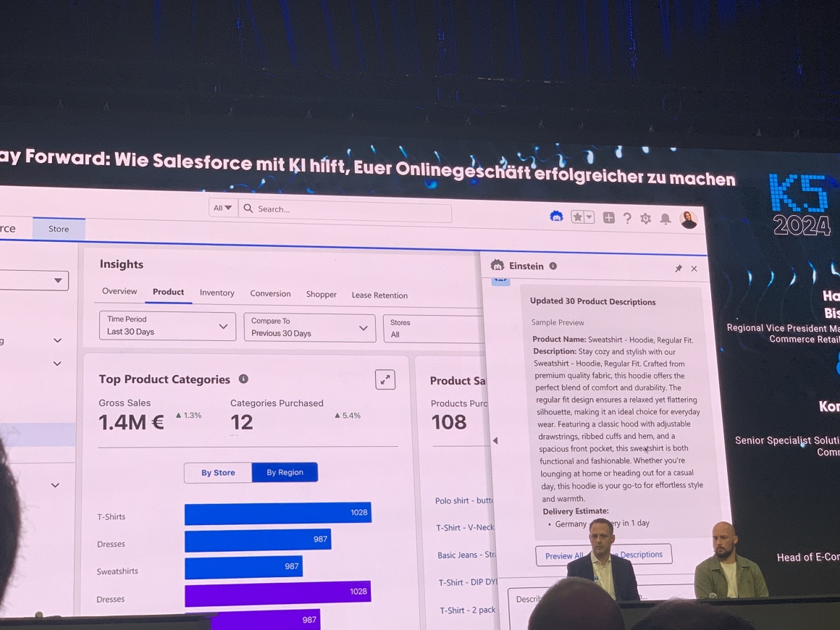Viewport: 840px width, 630px height.
Task: Click info icon beside Top Product Categories
Action: click(x=243, y=379)
